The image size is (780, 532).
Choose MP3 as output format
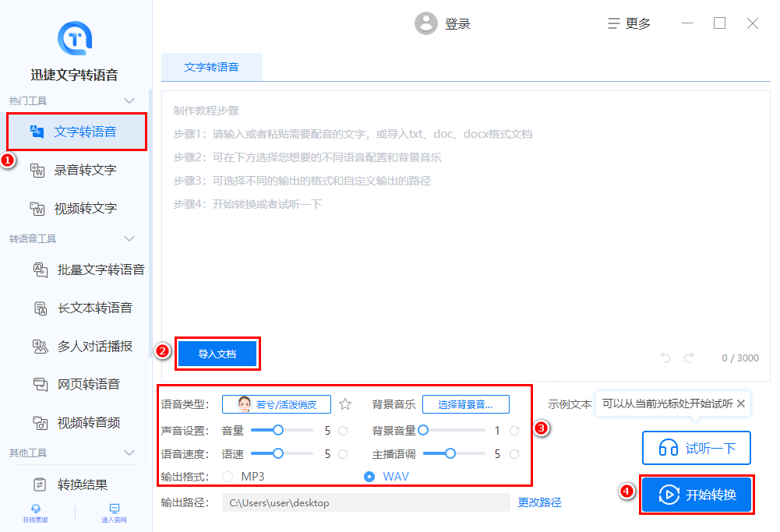point(228,476)
